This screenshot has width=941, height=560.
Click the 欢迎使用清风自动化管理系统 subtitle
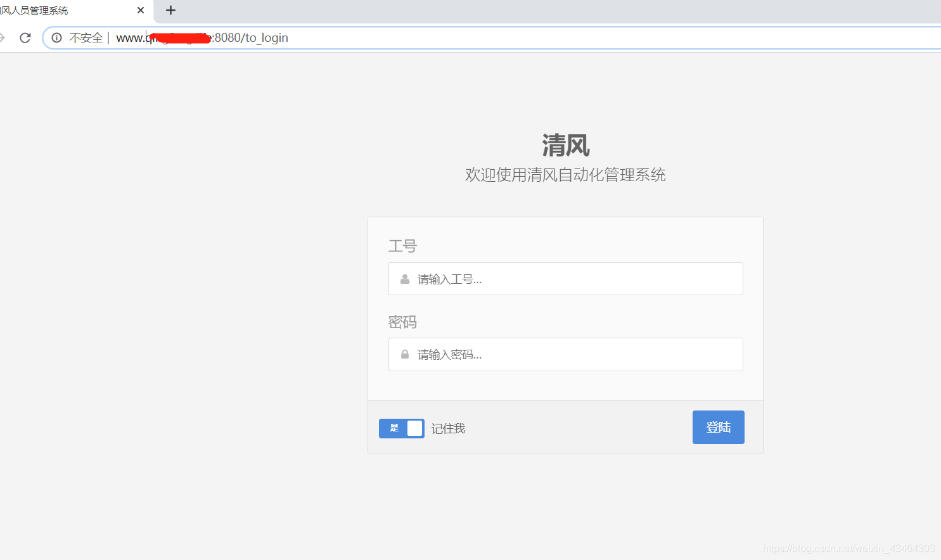point(565,175)
